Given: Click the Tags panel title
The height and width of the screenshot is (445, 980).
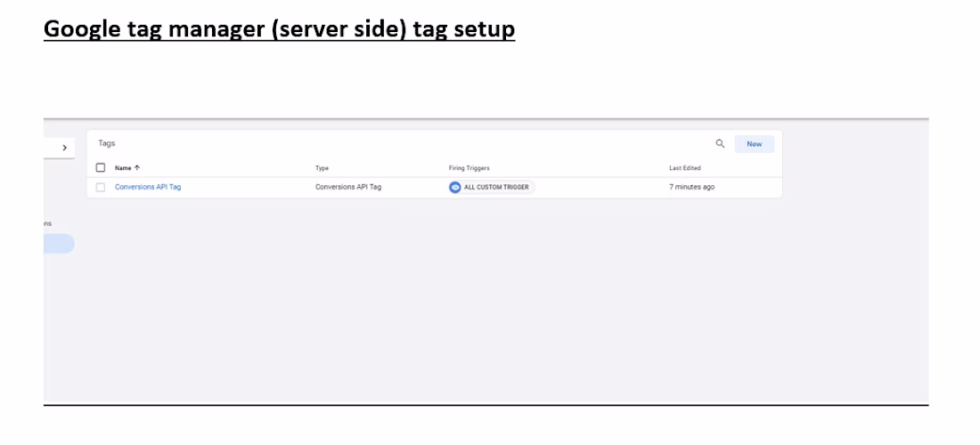Looking at the screenshot, I should tap(107, 143).
